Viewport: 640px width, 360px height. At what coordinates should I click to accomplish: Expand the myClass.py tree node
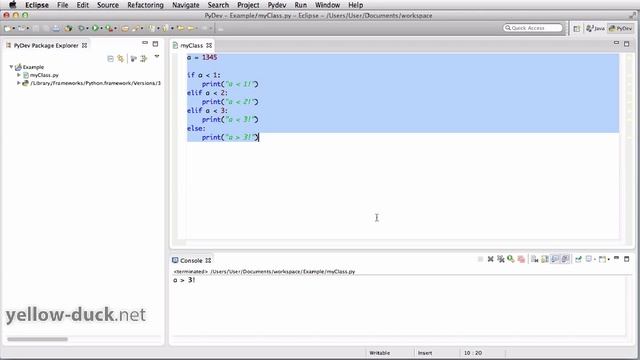(18, 75)
